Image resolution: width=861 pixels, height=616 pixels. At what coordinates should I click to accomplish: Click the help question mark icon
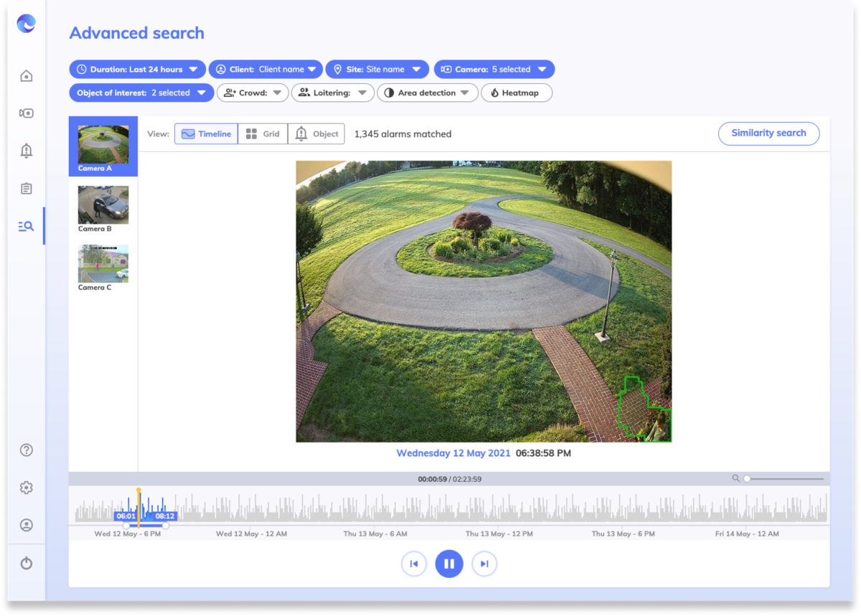point(27,450)
